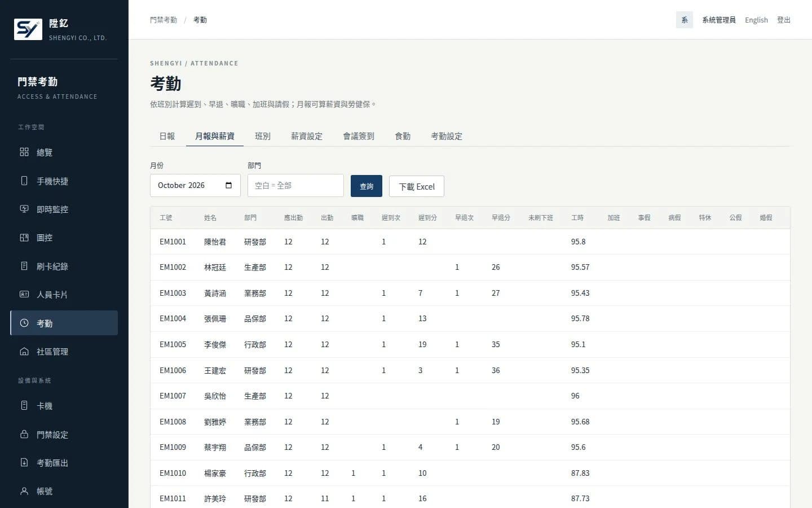Click the 手機快捷 phone icon
Screen dimensions: 812x508
tap(24, 181)
